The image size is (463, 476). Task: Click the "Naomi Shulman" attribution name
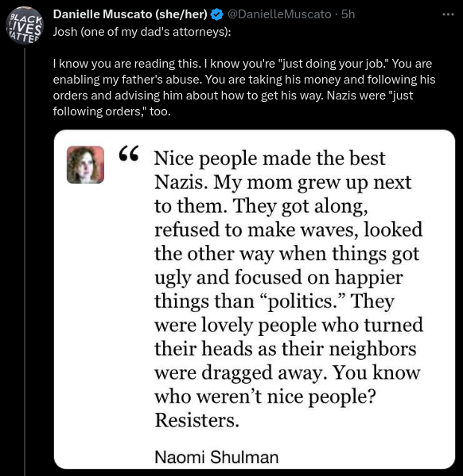point(216,457)
